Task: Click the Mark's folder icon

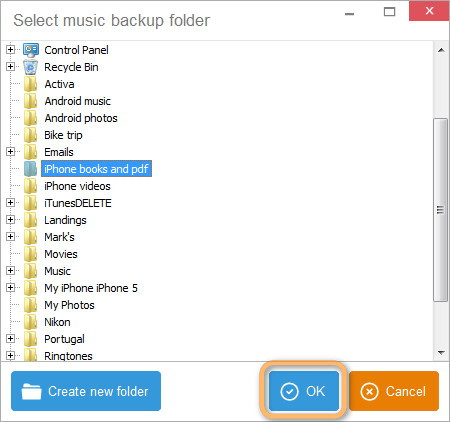Action: click(31, 237)
